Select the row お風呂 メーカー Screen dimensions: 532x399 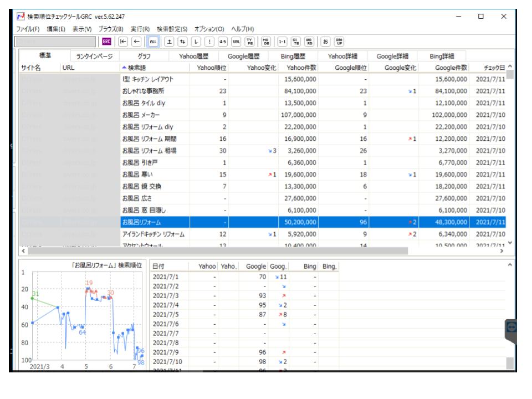tap(262, 115)
